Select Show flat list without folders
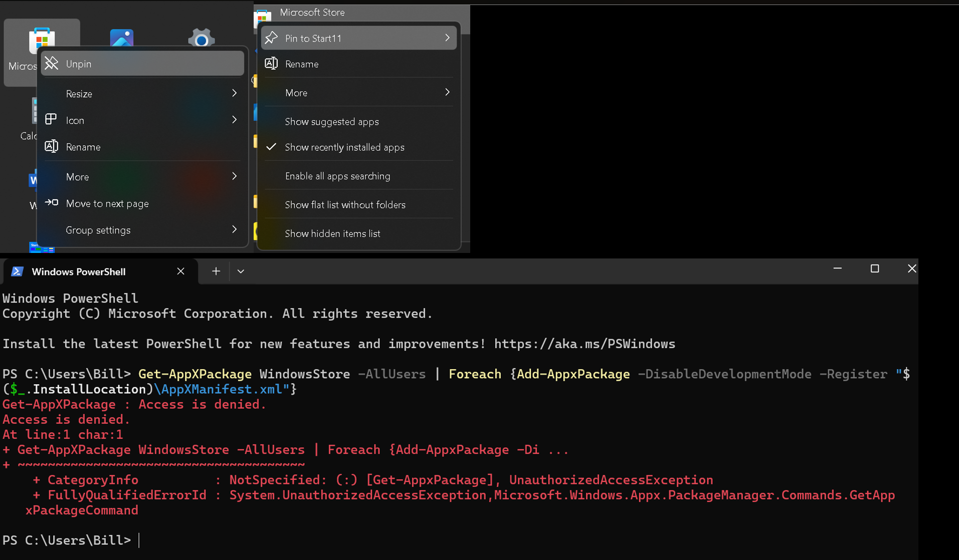The width and height of the screenshot is (959, 560). point(345,204)
